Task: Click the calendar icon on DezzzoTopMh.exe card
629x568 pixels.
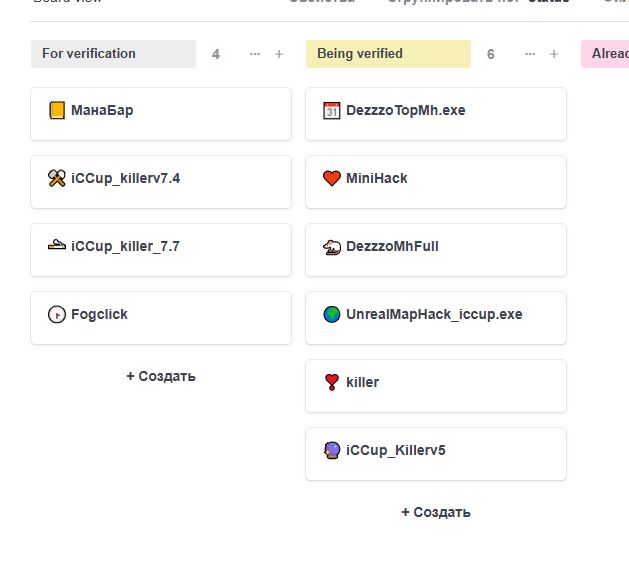Action: click(332, 110)
